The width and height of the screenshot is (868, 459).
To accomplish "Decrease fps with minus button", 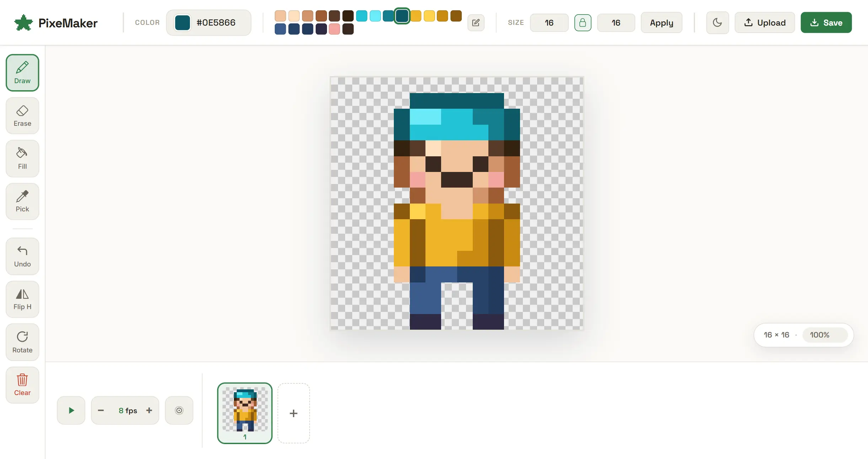I will coord(101,410).
